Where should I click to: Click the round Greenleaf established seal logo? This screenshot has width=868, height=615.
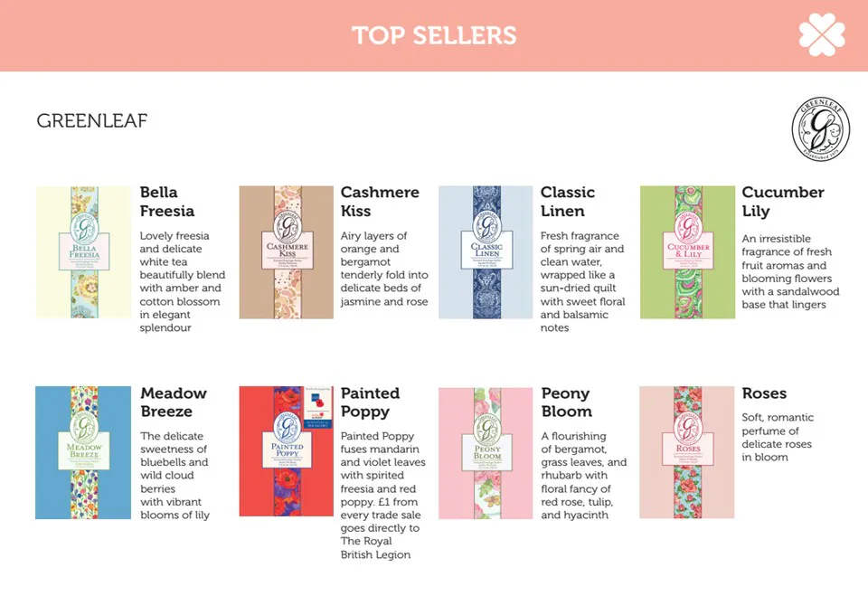coord(820,129)
